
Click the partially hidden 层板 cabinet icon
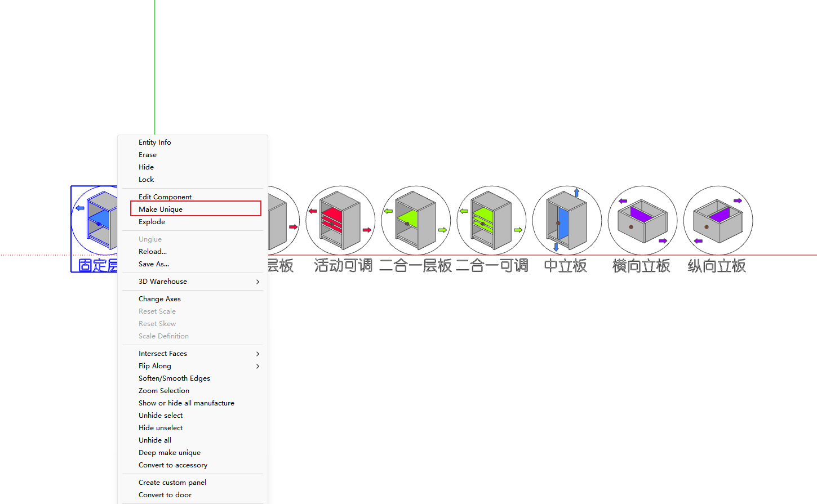282,220
